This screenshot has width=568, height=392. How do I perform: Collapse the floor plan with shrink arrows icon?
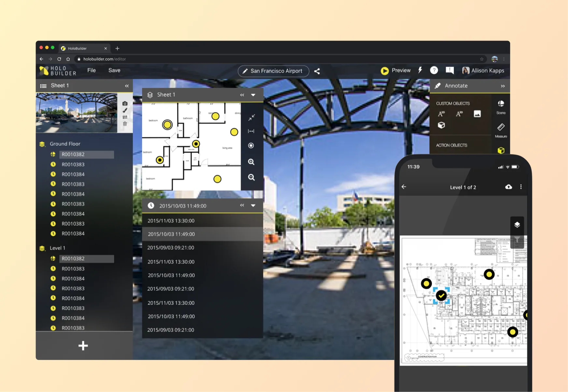pyautogui.click(x=251, y=118)
